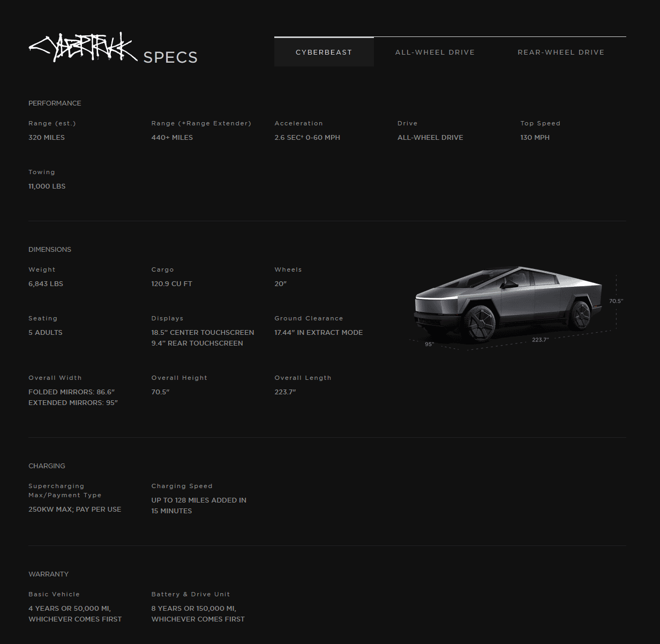Viewport: 660px width, 644px height.
Task: Click the 'Drive' label in Performance
Action: coord(407,123)
